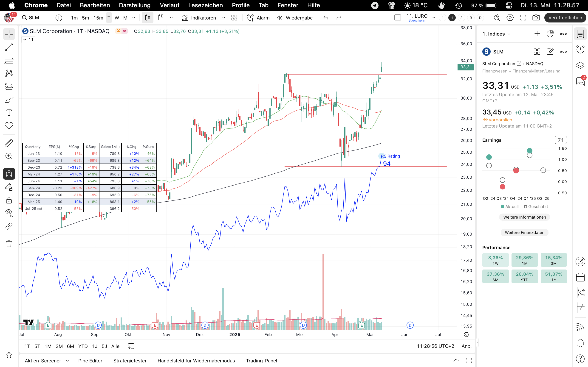Expand the collapsed indicators legend showing 11

28,40
